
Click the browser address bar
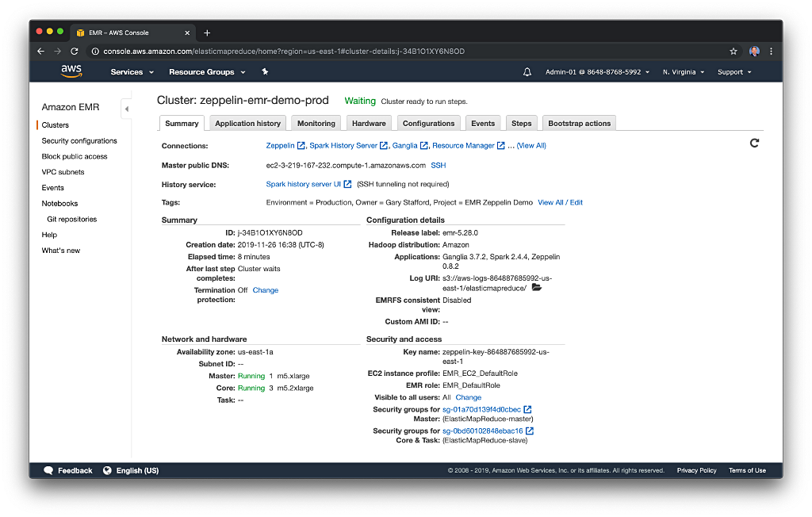click(x=317, y=50)
